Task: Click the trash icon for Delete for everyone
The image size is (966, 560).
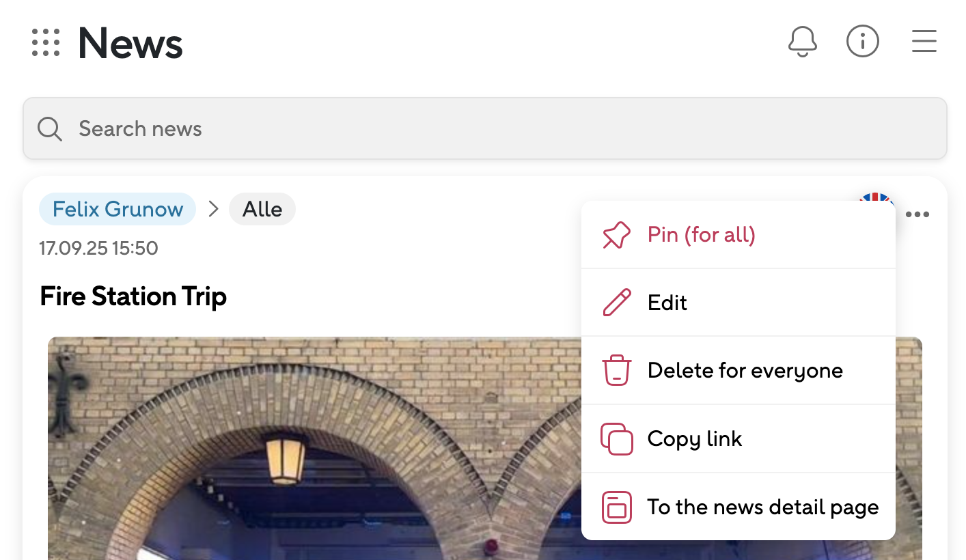Action: 616,370
